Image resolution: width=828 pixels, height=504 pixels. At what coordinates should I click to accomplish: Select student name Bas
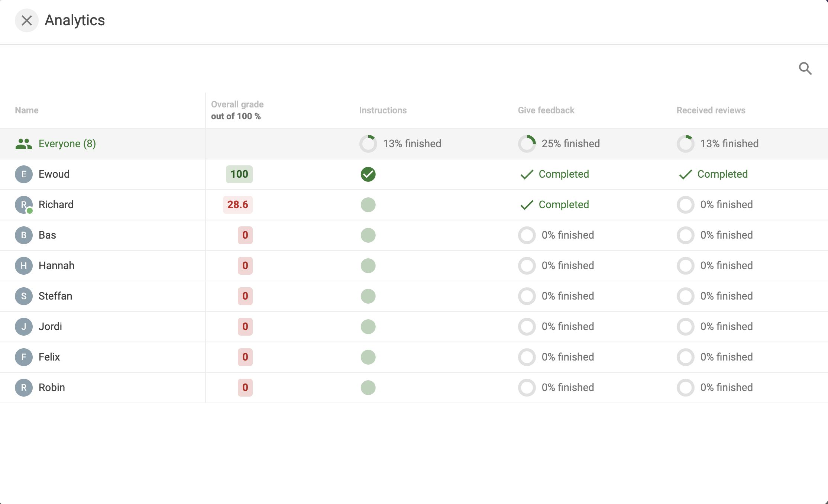pos(47,235)
